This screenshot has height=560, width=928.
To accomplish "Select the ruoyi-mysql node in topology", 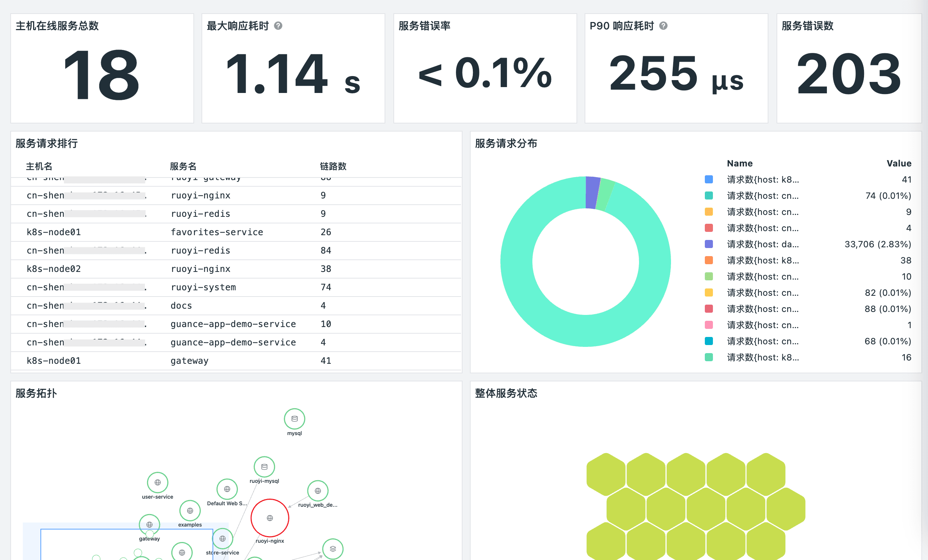I will click(x=264, y=467).
